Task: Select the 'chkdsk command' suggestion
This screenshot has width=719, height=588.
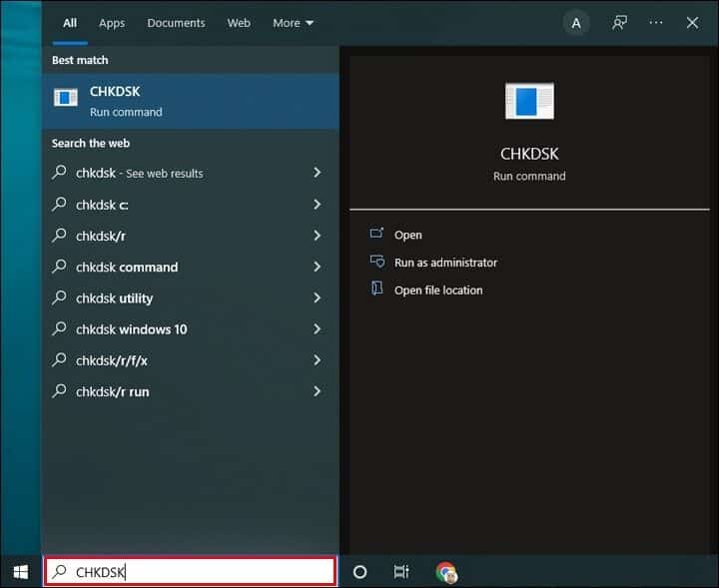Action: [191, 267]
